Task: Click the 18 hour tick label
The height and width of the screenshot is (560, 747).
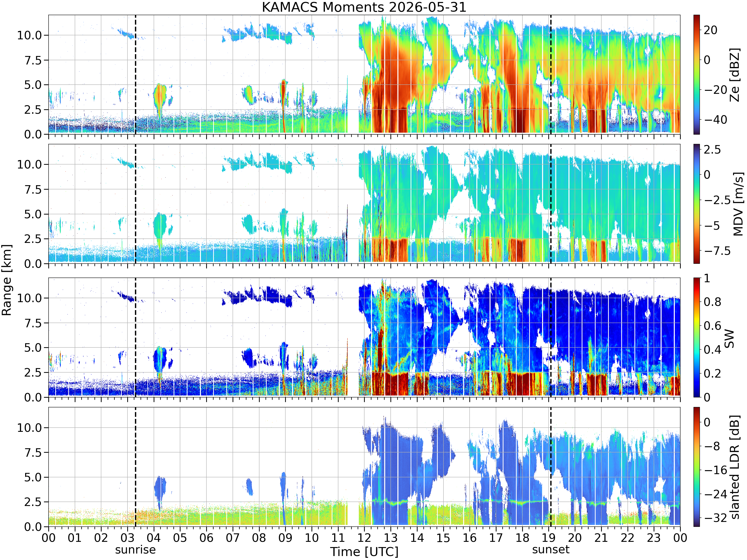Action: click(x=522, y=538)
